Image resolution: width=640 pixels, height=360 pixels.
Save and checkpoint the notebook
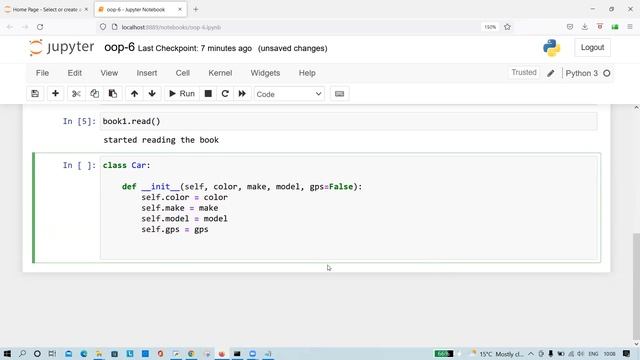coord(35,94)
